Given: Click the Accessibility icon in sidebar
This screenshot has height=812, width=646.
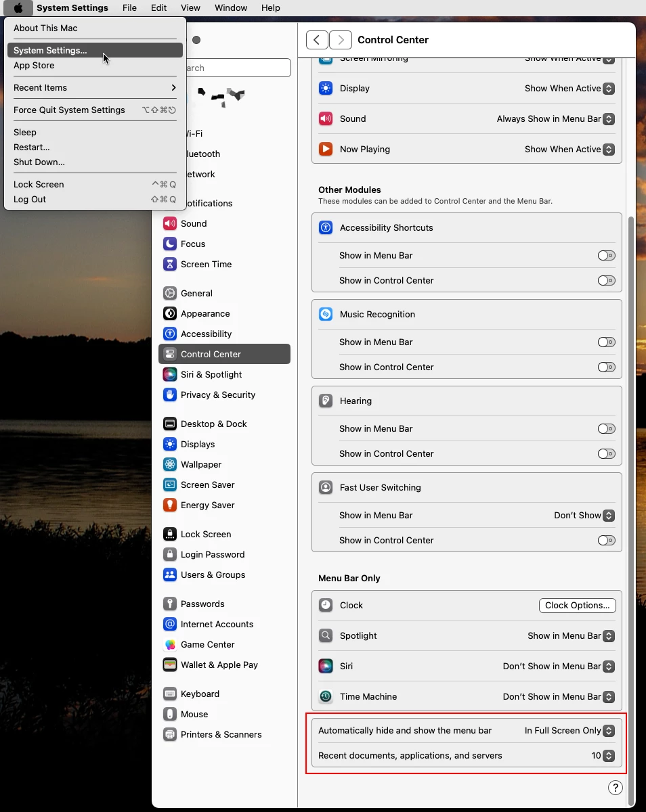Looking at the screenshot, I should 170,334.
